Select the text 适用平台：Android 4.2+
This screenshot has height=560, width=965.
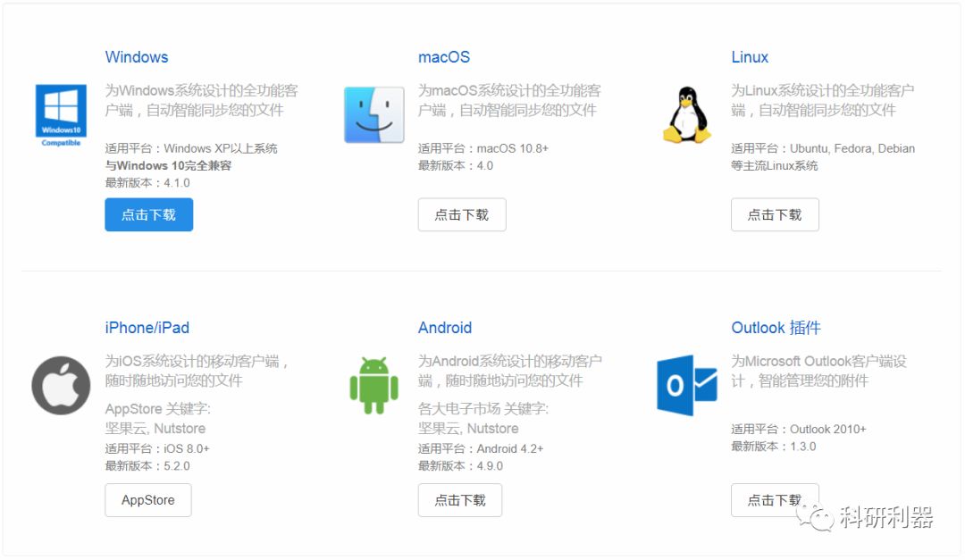(x=481, y=448)
